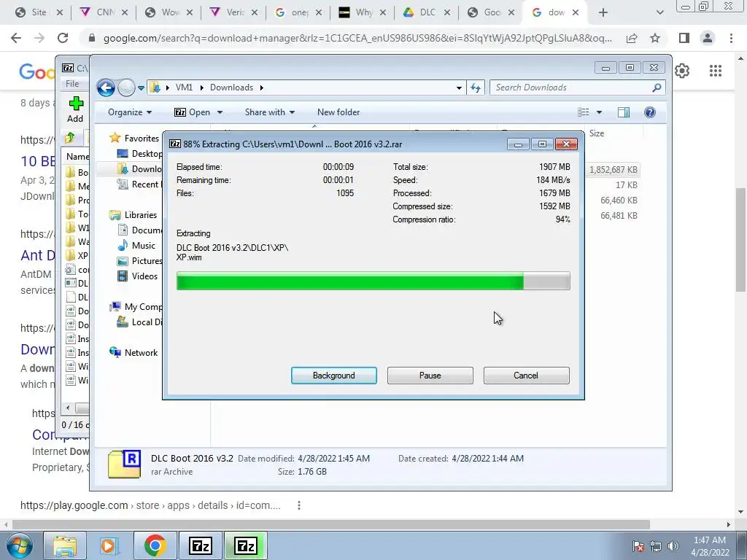The height and width of the screenshot is (560, 747).
Task: Go back in Explorer Downloads window
Action: (x=106, y=87)
